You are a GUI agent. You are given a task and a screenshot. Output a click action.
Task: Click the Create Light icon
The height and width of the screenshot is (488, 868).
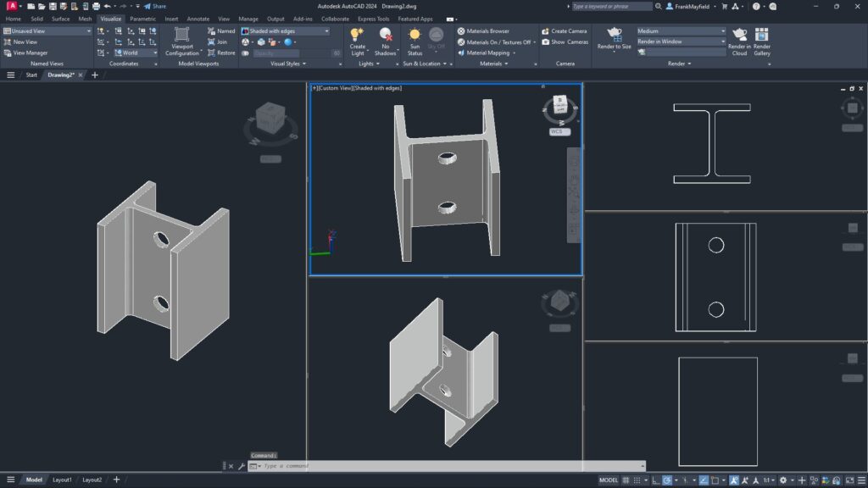point(358,36)
